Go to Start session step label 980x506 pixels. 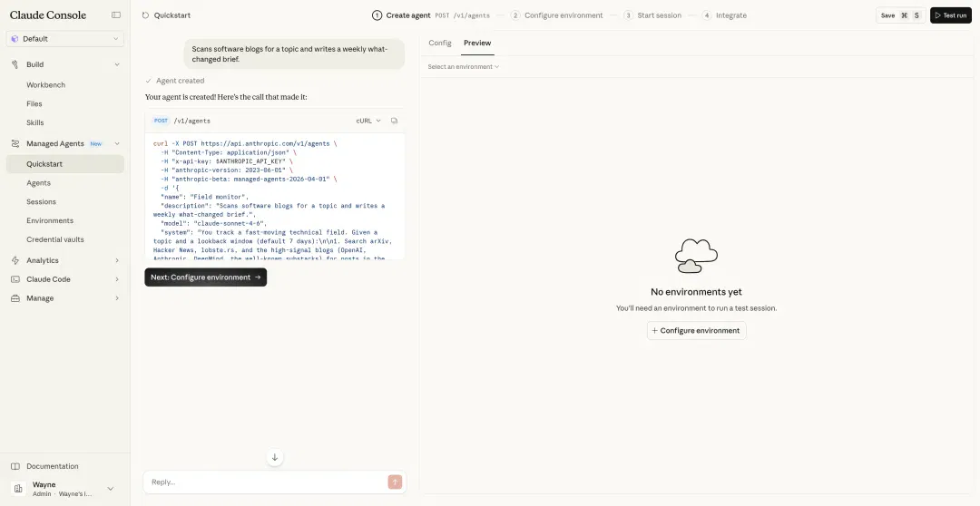[x=660, y=15]
